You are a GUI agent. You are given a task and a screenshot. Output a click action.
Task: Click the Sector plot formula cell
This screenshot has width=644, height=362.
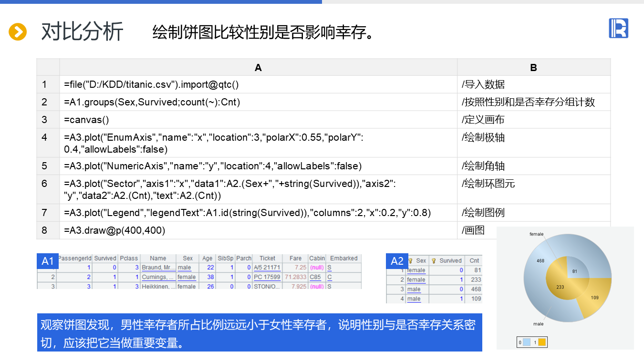pyautogui.click(x=258, y=189)
